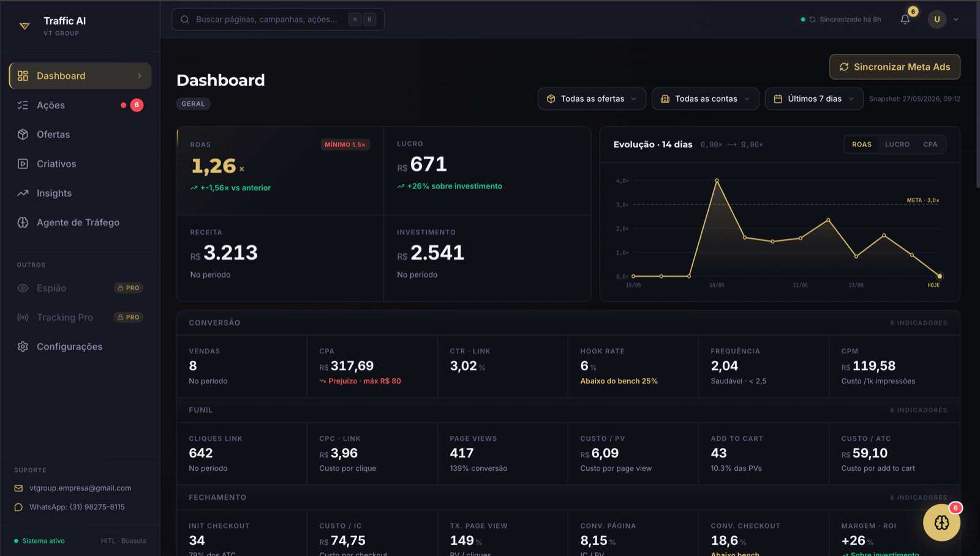Screen dimensions: 980x556
Task: Click the Dashboard grid icon
Action: [23, 76]
